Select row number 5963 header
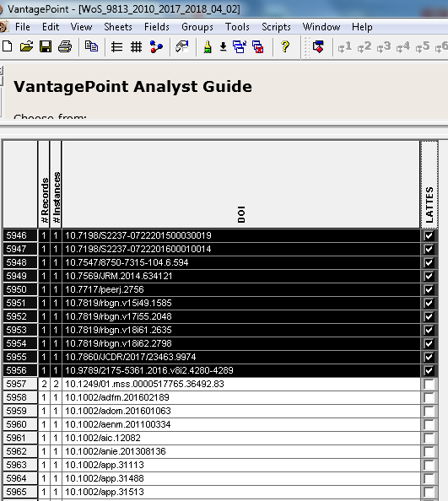 tap(20, 465)
